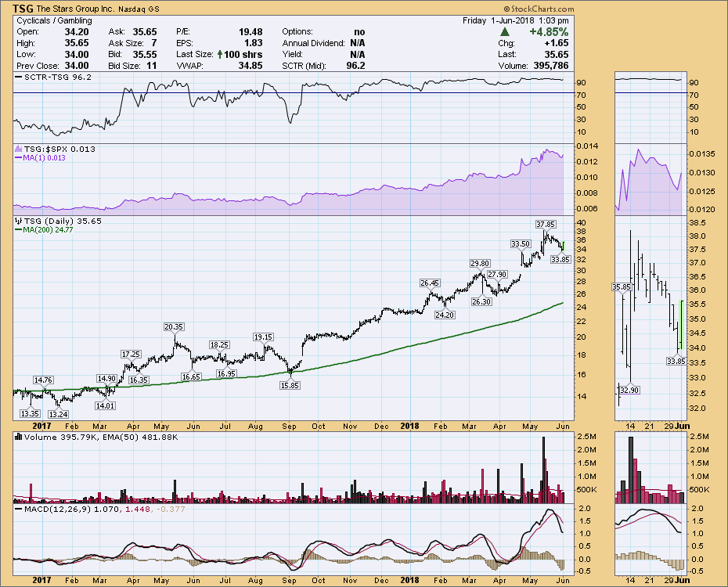Click the Options value no
The height and width of the screenshot is (587, 728).
point(359,31)
